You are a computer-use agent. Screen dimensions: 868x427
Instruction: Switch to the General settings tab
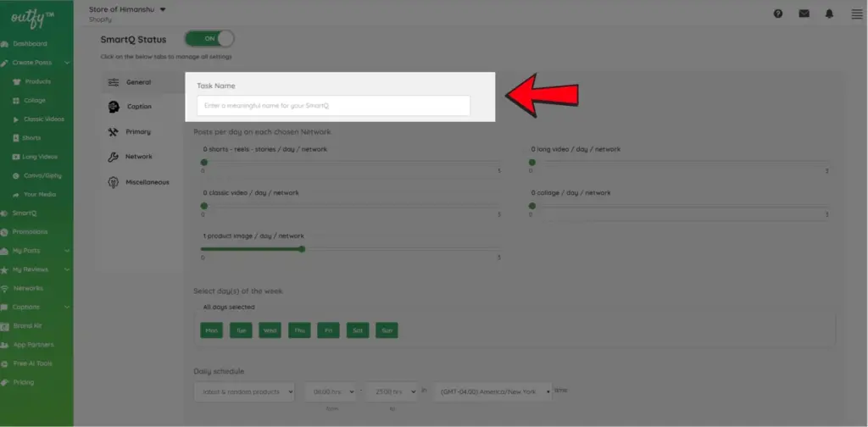click(x=138, y=82)
